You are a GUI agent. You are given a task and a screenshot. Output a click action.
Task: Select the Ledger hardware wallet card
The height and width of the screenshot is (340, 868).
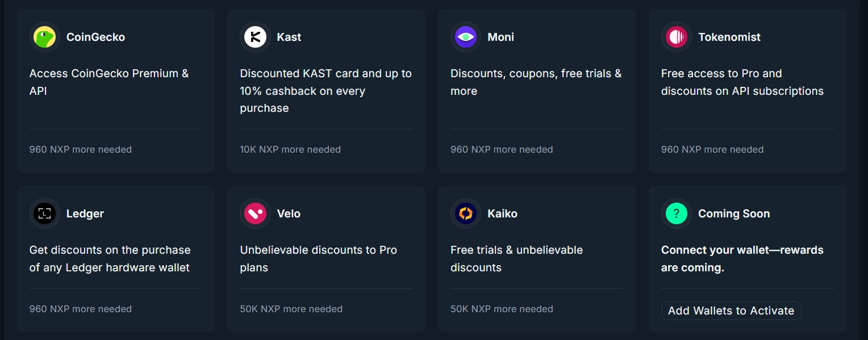116,258
